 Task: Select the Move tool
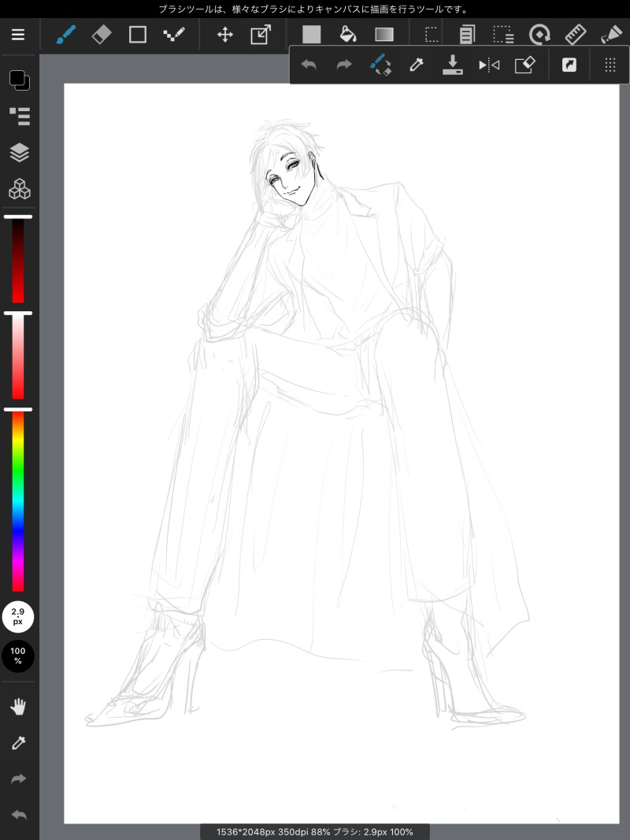[x=225, y=35]
